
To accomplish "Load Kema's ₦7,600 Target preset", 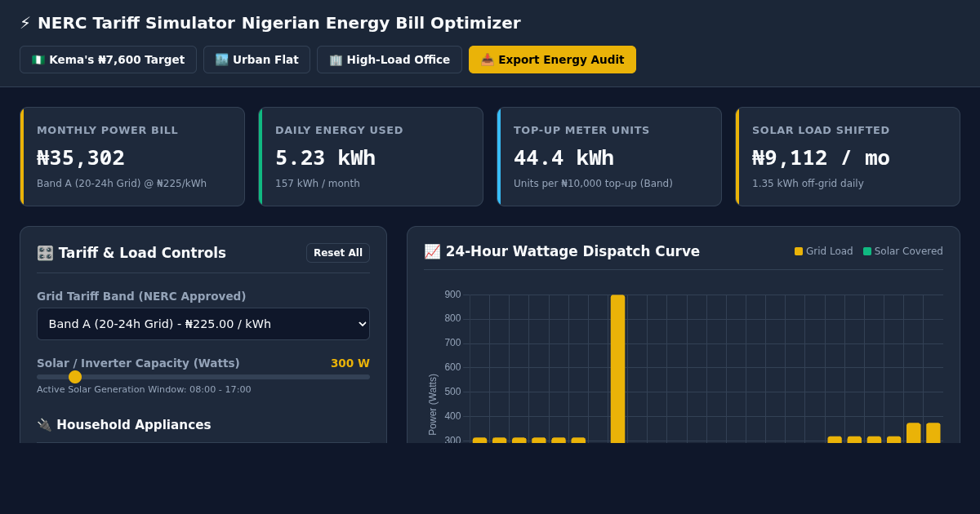I will coord(108,60).
